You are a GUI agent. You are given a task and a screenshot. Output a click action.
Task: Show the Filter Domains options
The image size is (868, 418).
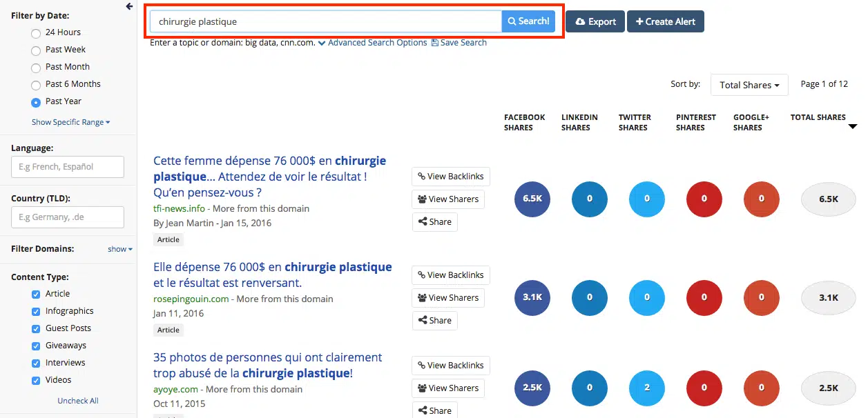click(x=119, y=249)
